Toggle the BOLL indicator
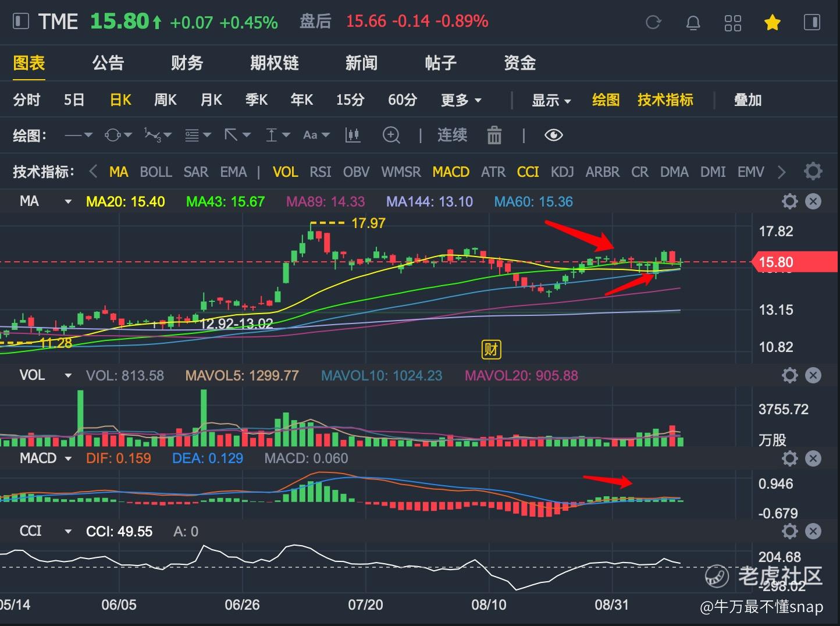 click(156, 172)
